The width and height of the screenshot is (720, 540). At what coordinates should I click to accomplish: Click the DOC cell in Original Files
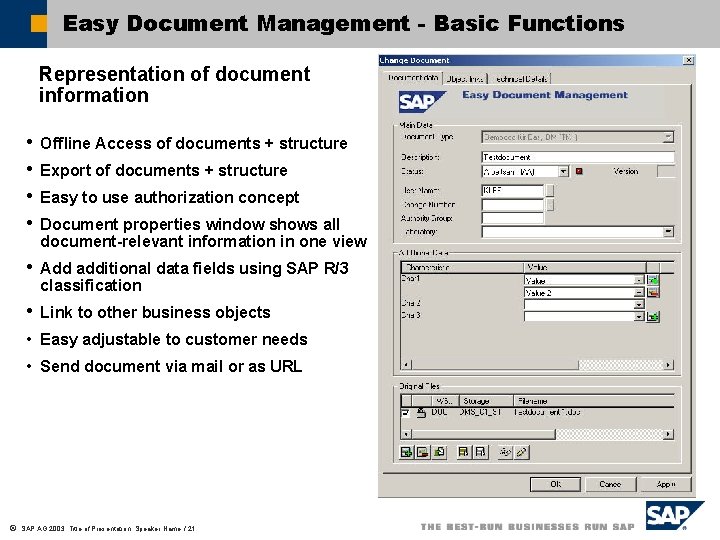point(439,412)
